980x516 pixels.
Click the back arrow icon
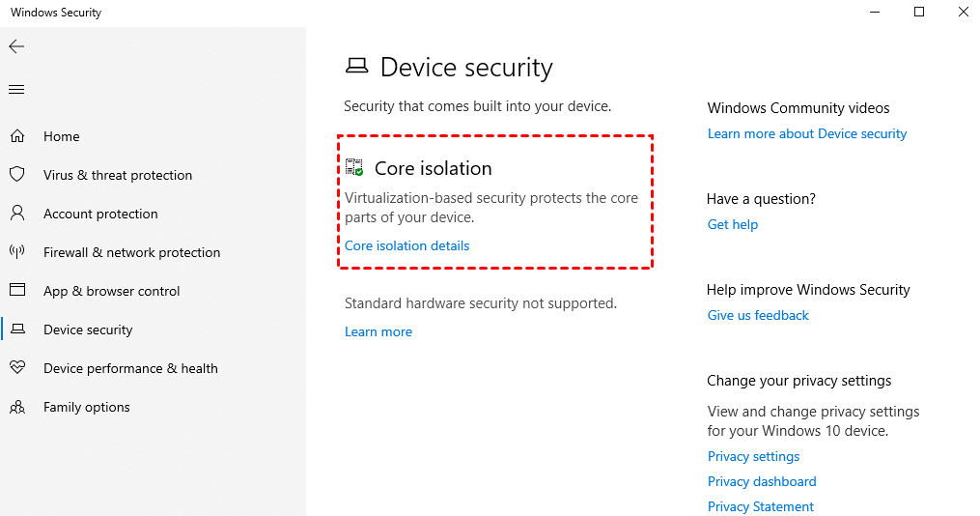tap(16, 46)
